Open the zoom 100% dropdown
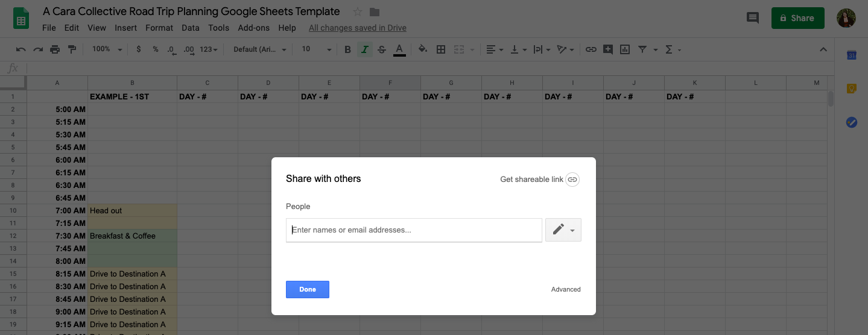 107,49
